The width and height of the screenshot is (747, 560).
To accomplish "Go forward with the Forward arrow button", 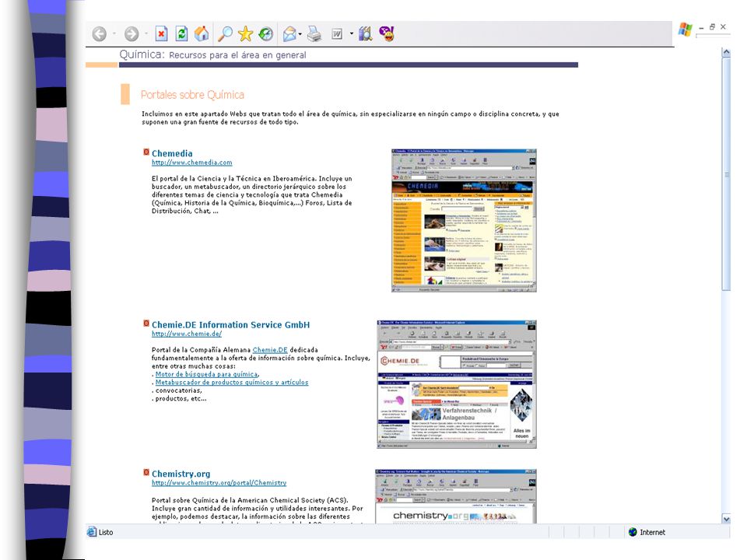I will tap(132, 33).
